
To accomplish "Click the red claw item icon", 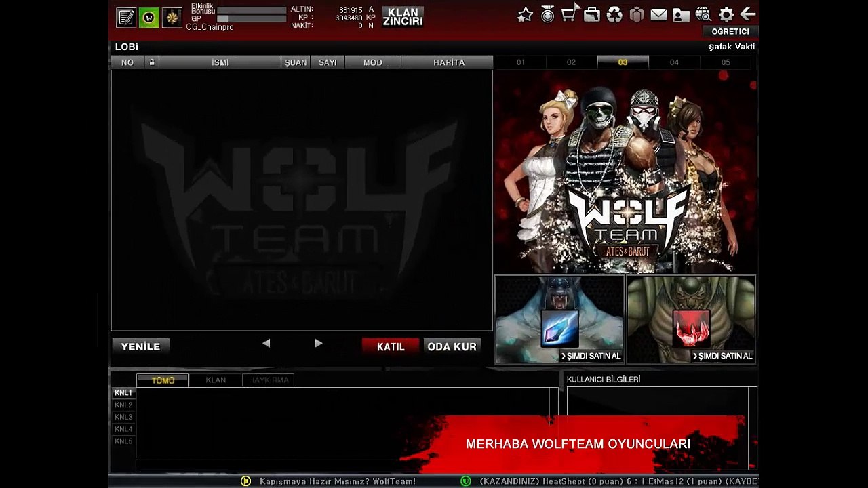I will point(691,329).
